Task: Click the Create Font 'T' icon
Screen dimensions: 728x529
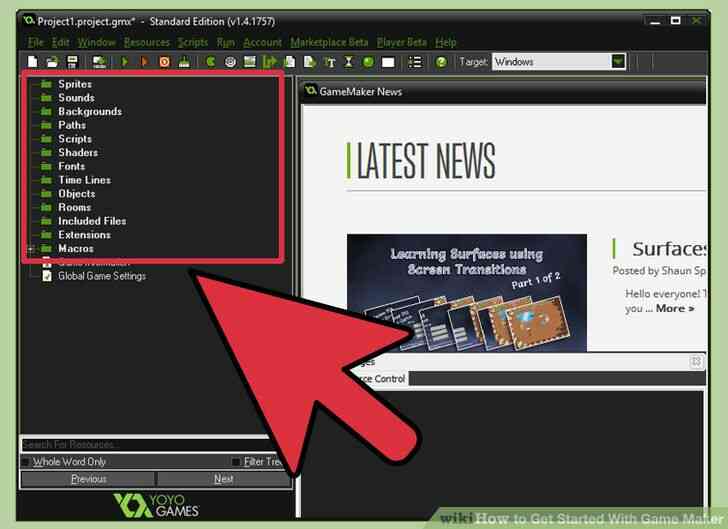Action: coord(331,62)
